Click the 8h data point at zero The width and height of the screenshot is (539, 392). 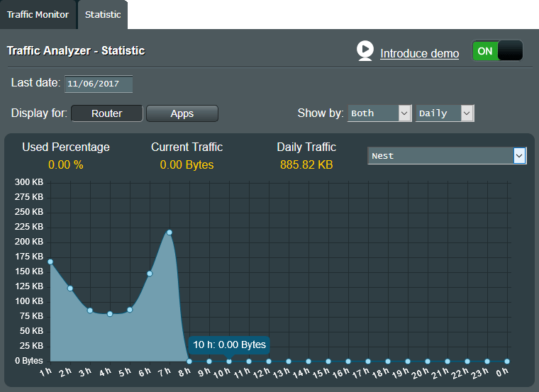(189, 362)
